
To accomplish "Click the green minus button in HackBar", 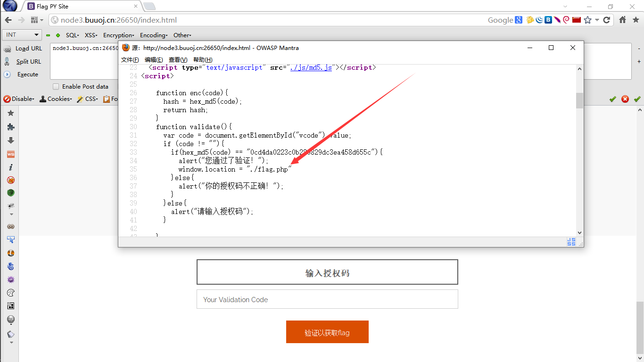I will pos(48,35).
